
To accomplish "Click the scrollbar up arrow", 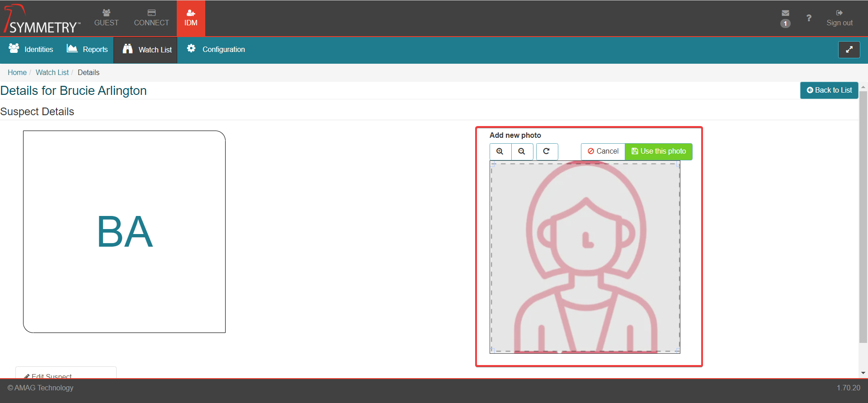I will 863,87.
